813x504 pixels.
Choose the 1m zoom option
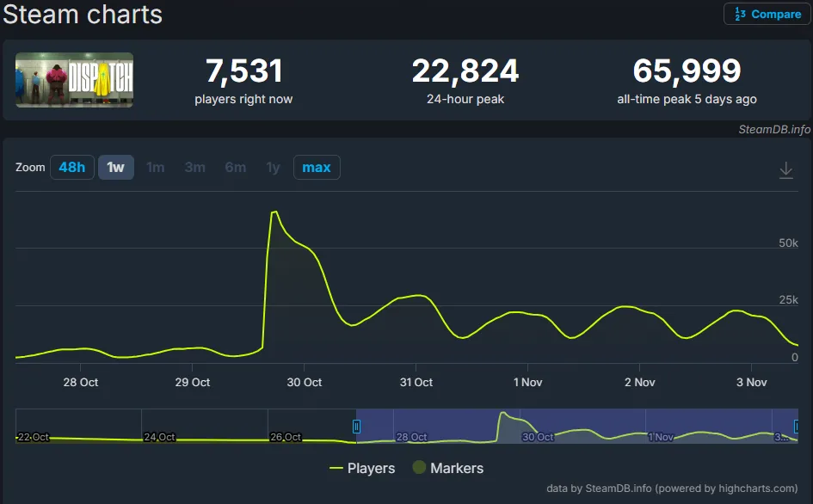pos(156,167)
